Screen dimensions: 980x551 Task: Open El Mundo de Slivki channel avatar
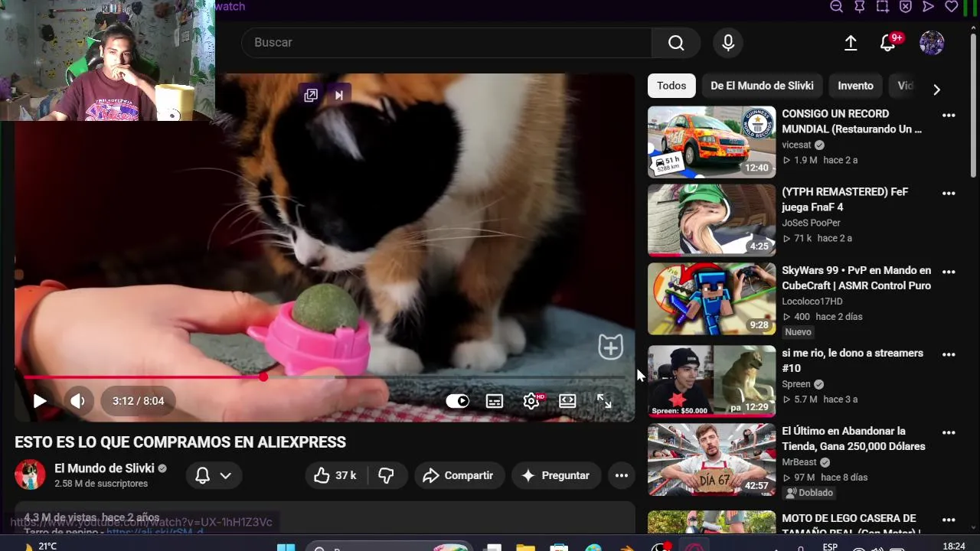pyautogui.click(x=30, y=475)
